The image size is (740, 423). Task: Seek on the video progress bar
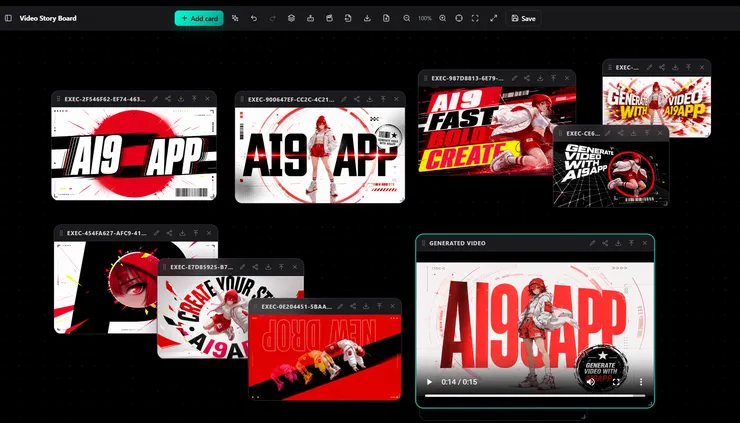[535, 396]
